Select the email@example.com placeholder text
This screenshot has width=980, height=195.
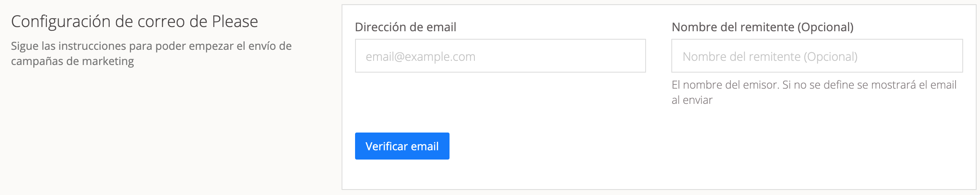tap(420, 57)
